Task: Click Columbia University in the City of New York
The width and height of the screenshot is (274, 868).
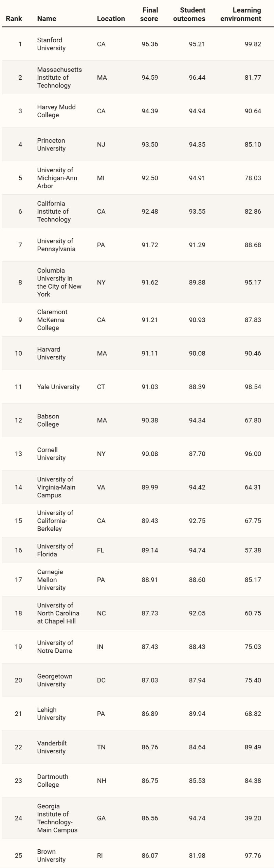Action: click(59, 282)
